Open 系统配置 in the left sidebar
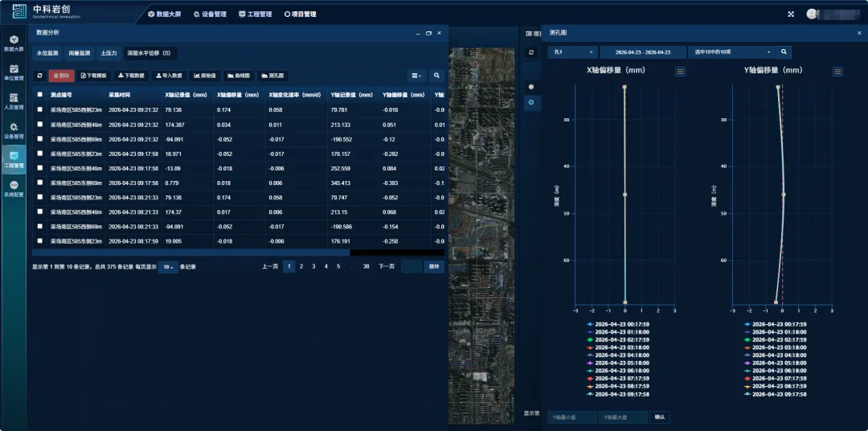This screenshot has height=431, width=868. (x=14, y=189)
